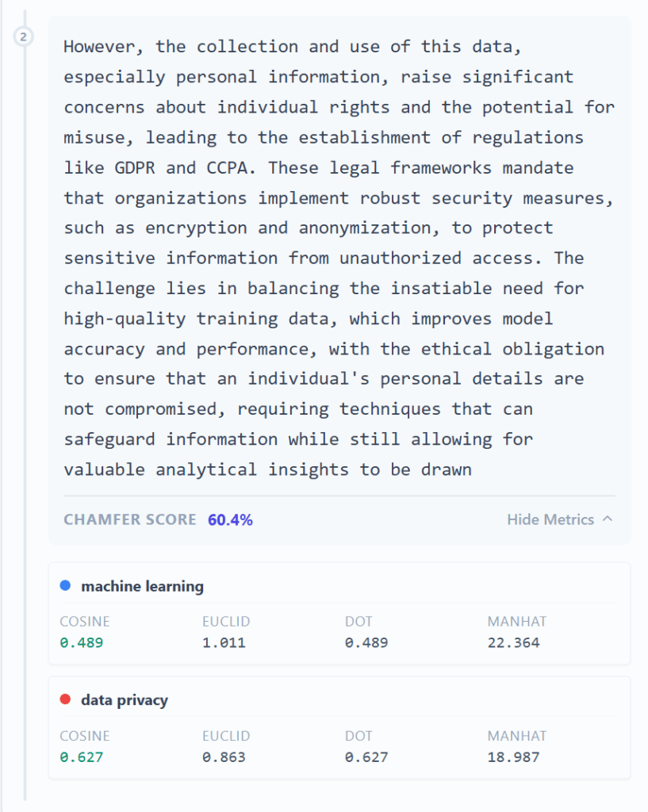The image size is (648, 812).
Task: Select the data privacy card title
Action: [125, 700]
